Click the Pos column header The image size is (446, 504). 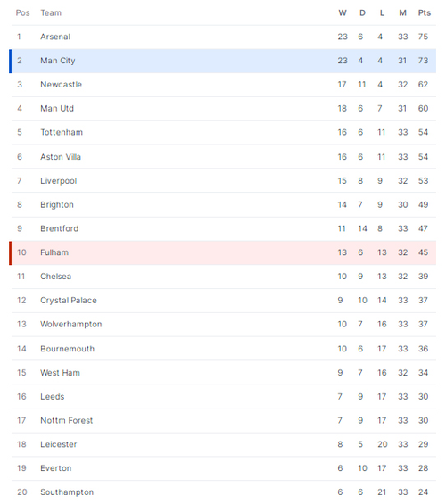[22, 13]
